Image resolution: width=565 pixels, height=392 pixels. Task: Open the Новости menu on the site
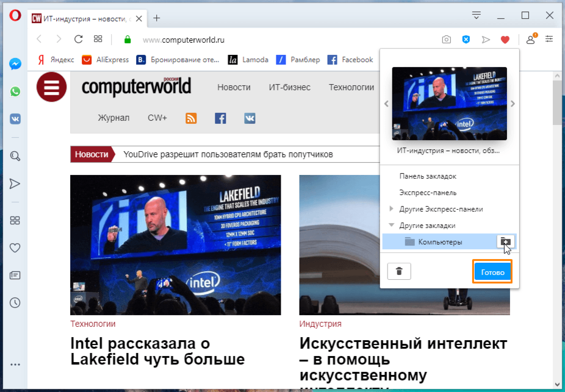click(234, 87)
